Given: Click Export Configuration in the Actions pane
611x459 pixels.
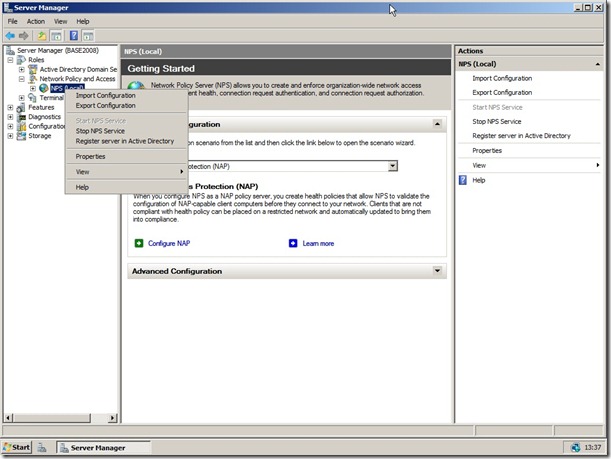Looking at the screenshot, I should [x=502, y=92].
